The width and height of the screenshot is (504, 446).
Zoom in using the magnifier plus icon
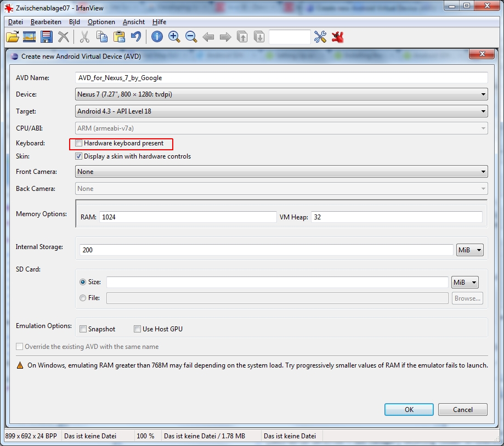click(174, 37)
